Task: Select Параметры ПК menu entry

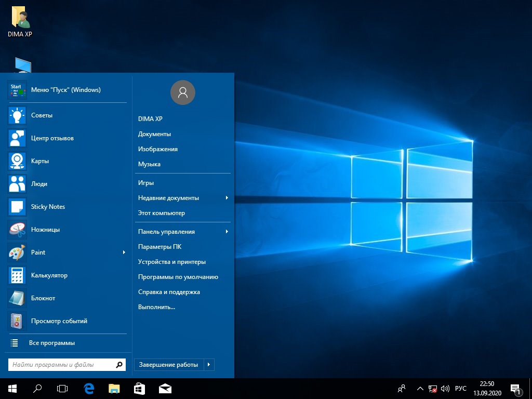Action: [159, 247]
